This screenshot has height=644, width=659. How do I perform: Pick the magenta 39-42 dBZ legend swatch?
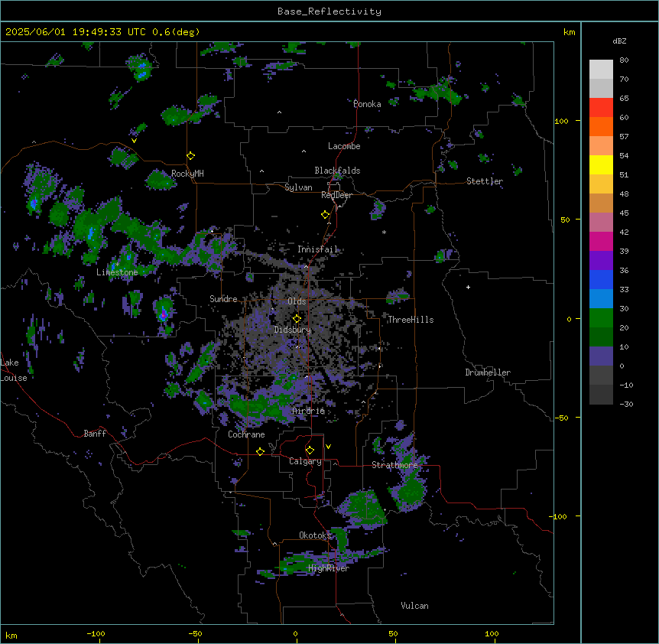click(601, 241)
